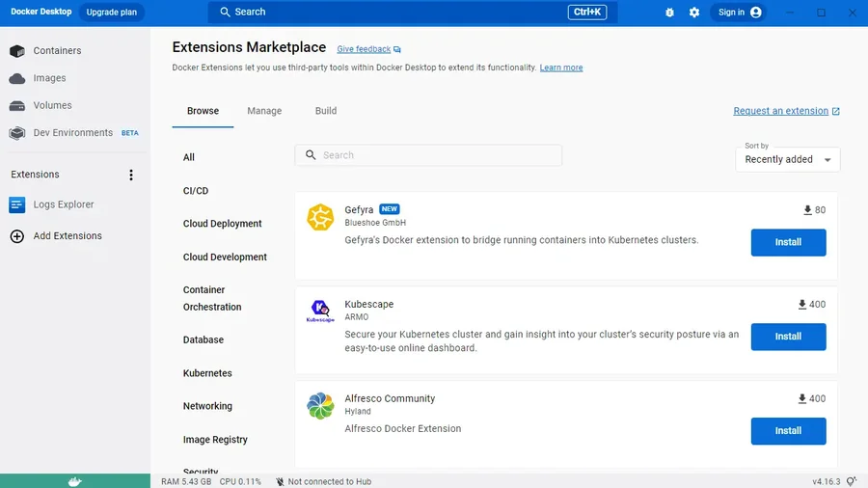Install the Gefyra extension
The width and height of the screenshot is (868, 488).
click(x=788, y=242)
